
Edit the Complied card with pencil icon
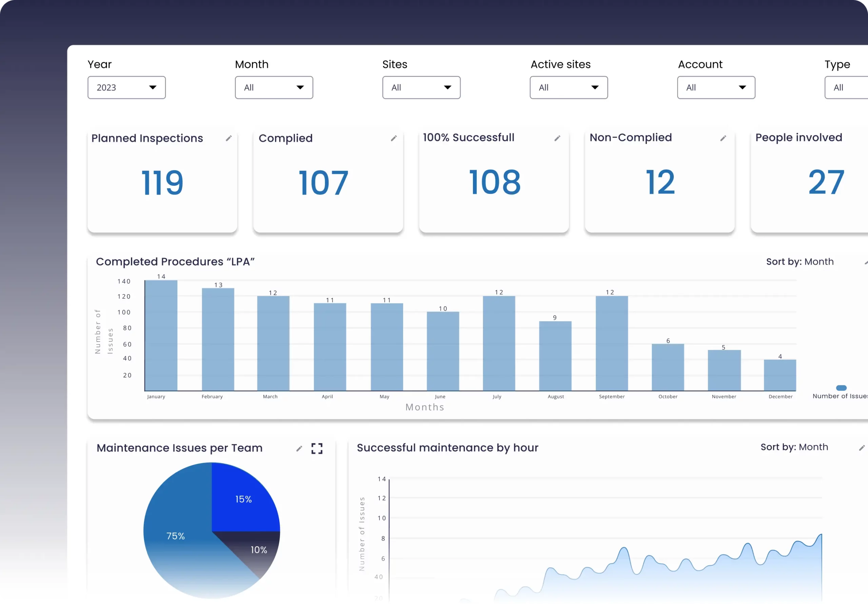coord(394,138)
